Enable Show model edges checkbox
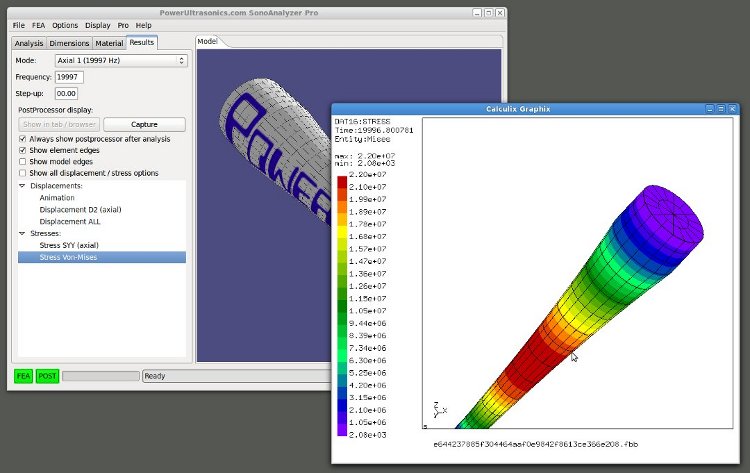This screenshot has height=473, width=750. [22, 162]
